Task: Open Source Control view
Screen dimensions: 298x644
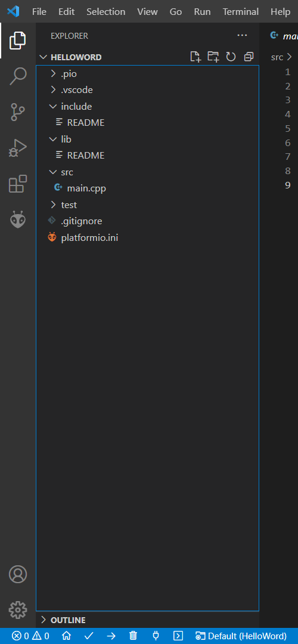Action: [18, 112]
